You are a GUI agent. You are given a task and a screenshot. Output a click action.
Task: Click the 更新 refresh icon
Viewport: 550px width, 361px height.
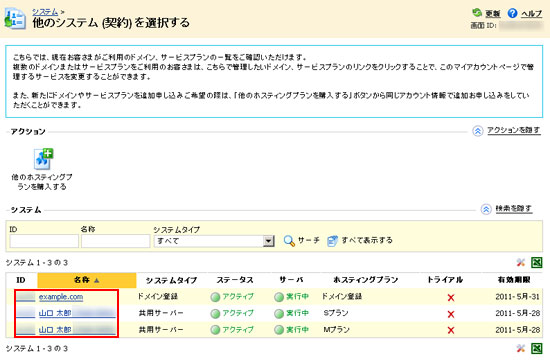click(477, 13)
